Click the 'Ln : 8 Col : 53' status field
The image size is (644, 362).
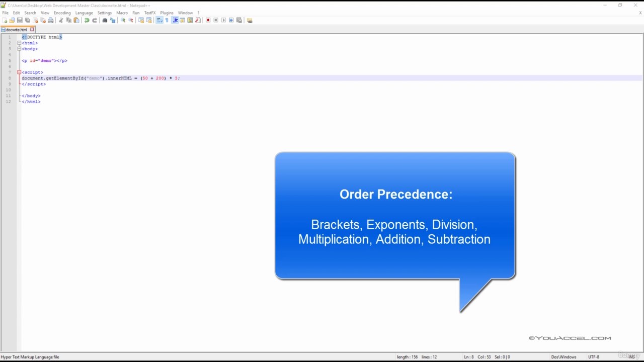pos(476,357)
